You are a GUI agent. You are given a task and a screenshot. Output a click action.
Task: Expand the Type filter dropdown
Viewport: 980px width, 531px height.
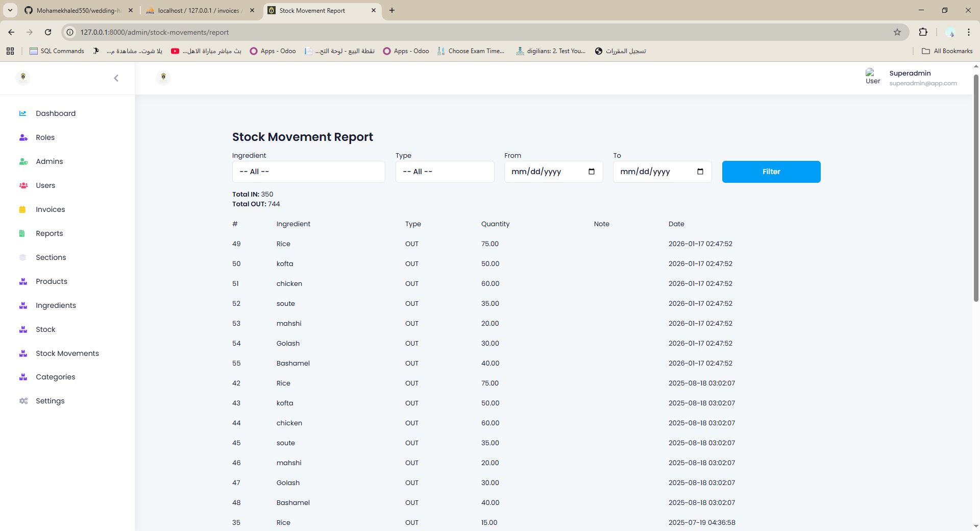(444, 172)
